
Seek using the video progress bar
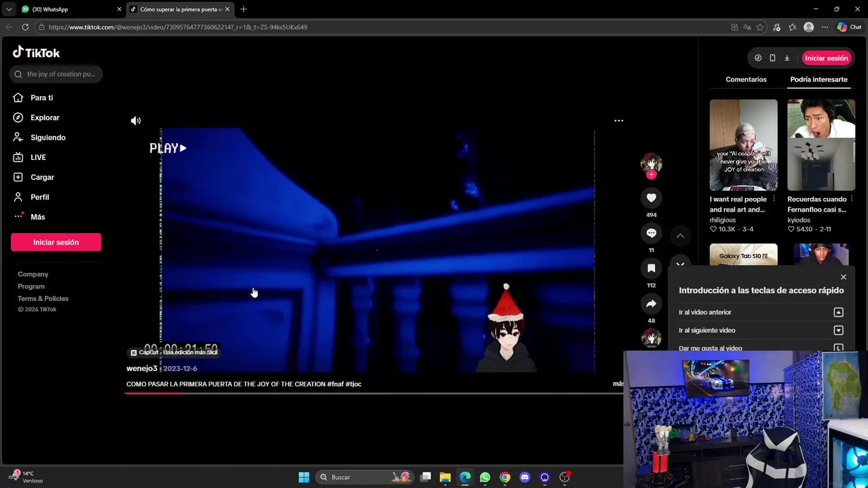[374, 393]
